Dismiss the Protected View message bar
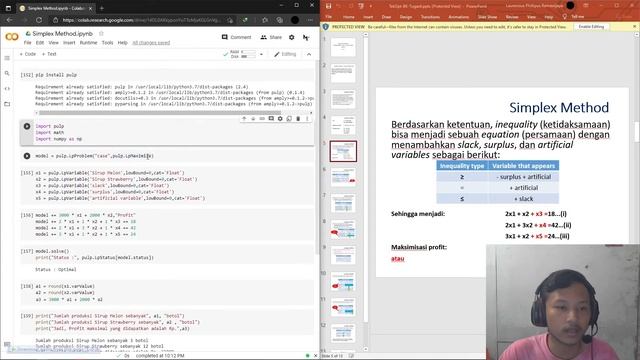Image resolution: width=640 pixels, height=360 pixels. 635,27
